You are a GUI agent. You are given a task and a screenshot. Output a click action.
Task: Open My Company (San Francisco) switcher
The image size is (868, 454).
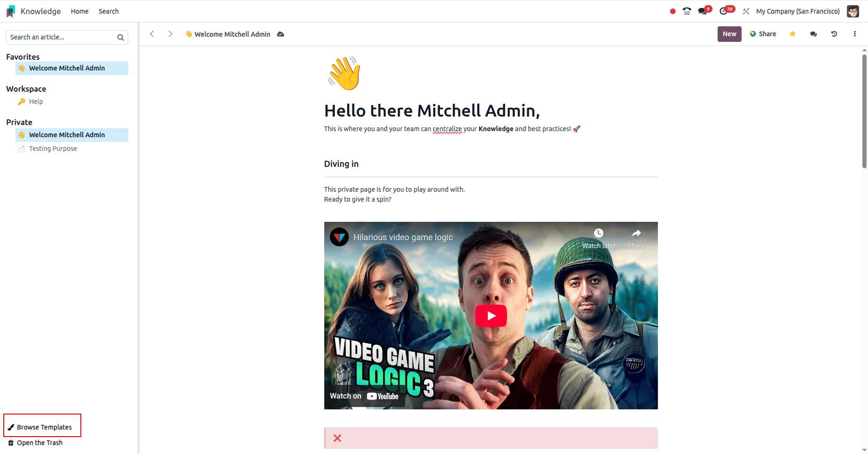pyautogui.click(x=798, y=11)
